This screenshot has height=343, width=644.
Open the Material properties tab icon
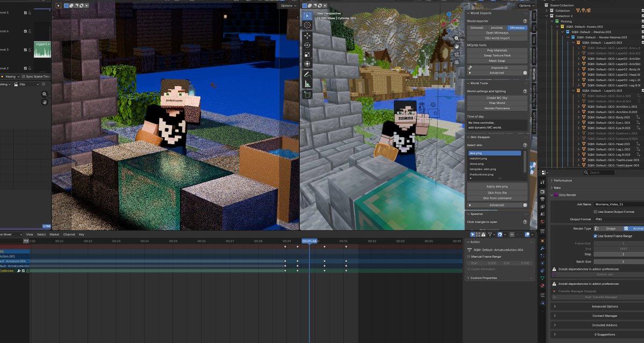click(543, 286)
